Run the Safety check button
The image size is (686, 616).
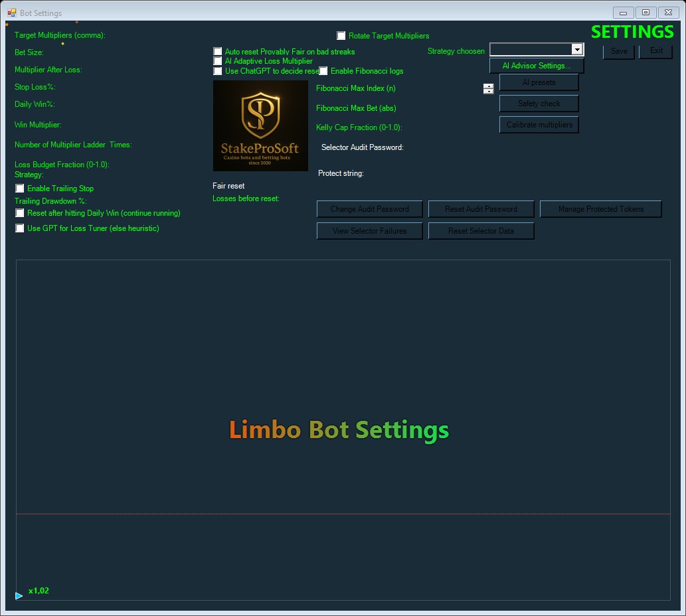point(539,104)
